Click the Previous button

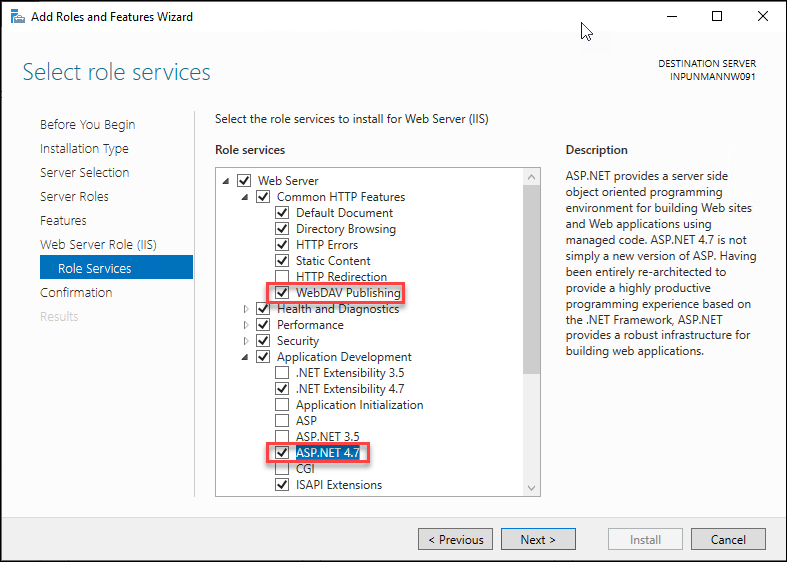455,540
